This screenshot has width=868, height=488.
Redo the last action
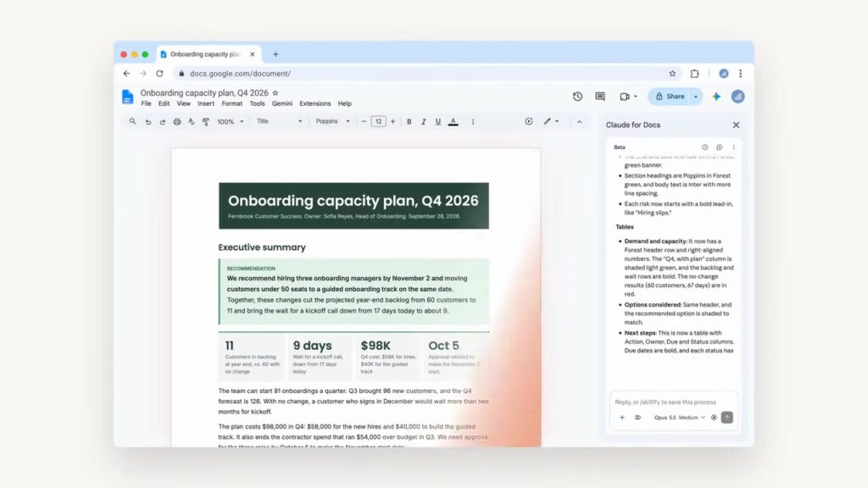pos(162,122)
